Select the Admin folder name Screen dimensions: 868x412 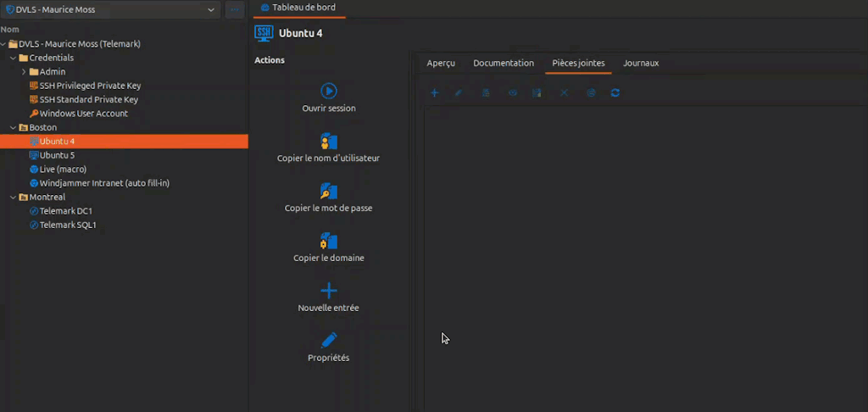pyautogui.click(x=53, y=71)
